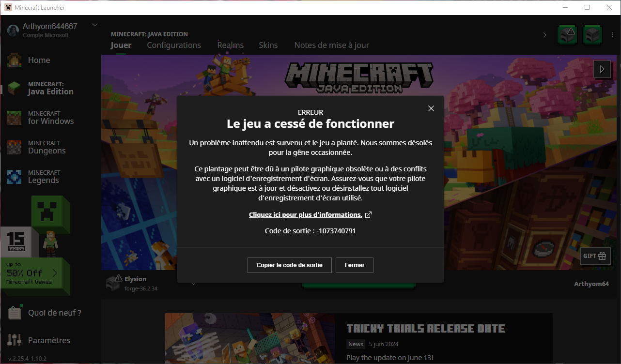
Task: Switch to the Jouer tab
Action: pyautogui.click(x=121, y=45)
